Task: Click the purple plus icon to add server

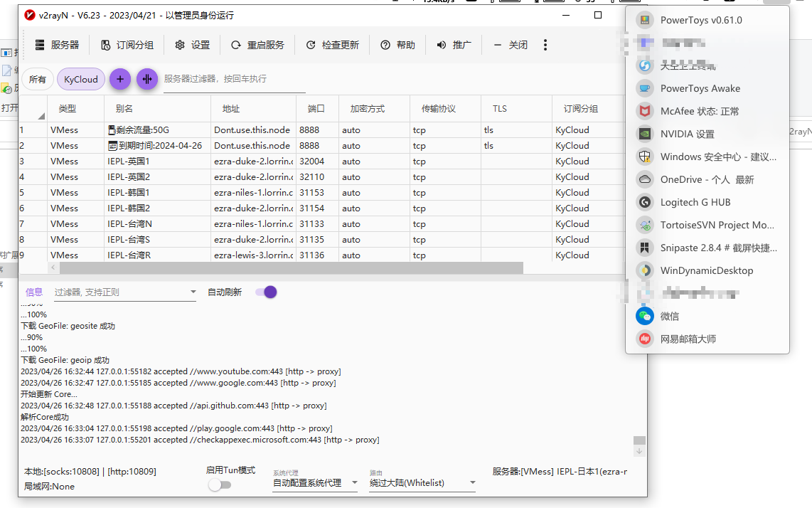Action: coord(119,79)
